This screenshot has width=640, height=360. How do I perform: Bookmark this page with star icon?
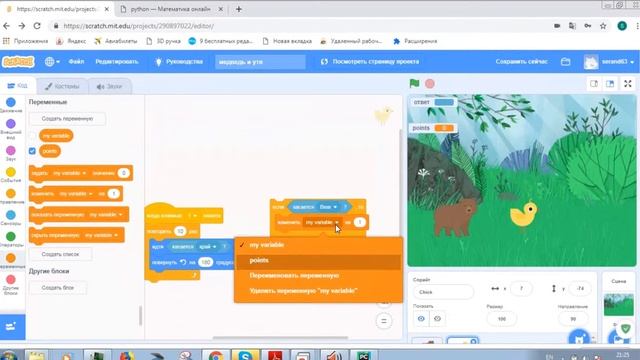coord(603,26)
